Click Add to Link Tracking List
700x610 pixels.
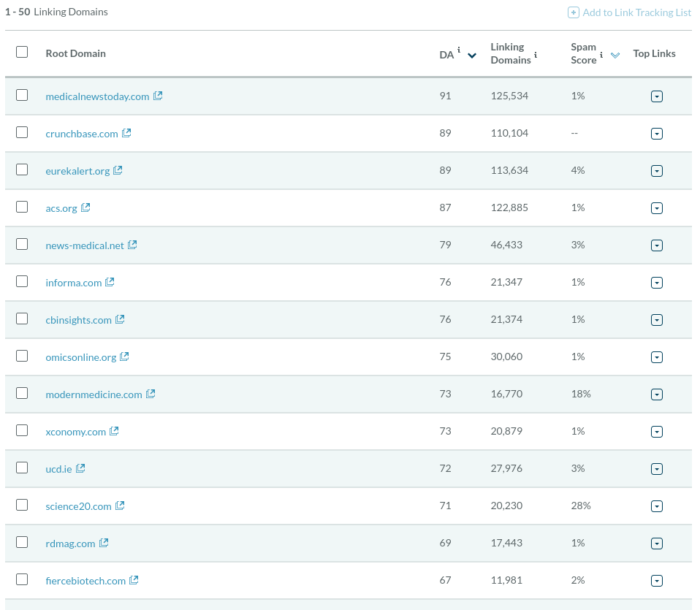click(629, 12)
